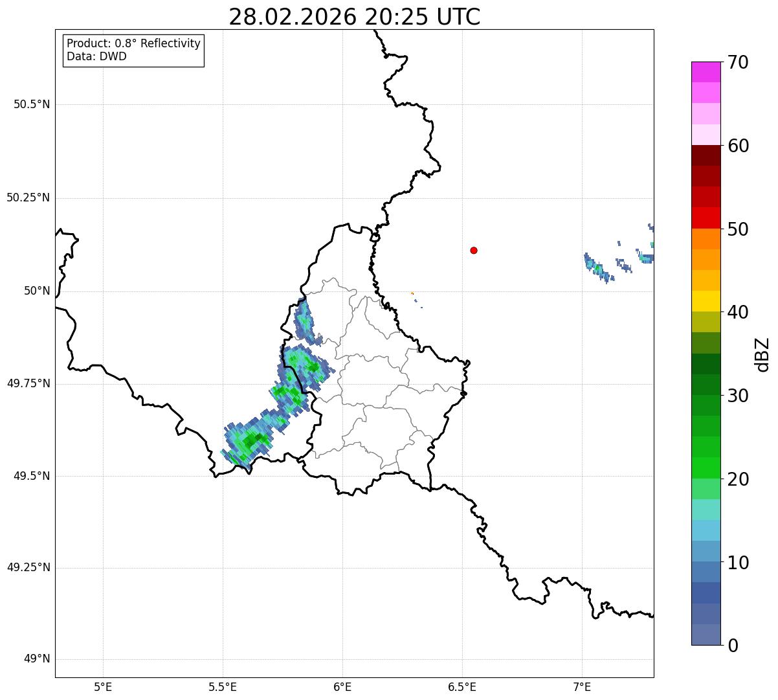
Task: Select the yellow 40 dBZ color band
Action: (706, 301)
